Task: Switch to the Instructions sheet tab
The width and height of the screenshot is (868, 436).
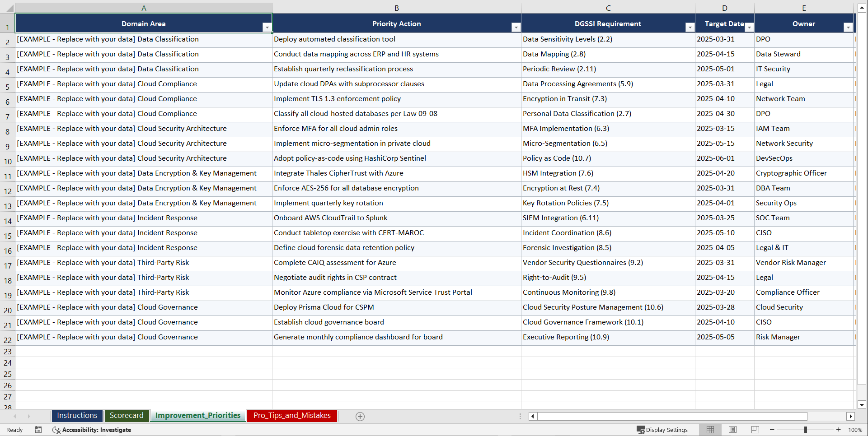Action: tap(77, 416)
